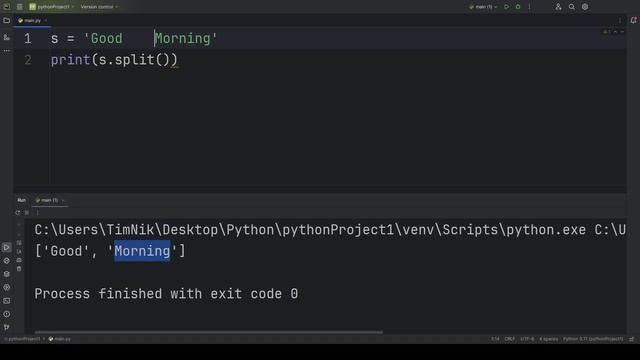Toggle scroll to end in console
Screen dimensions: 640x360
tap(19, 251)
